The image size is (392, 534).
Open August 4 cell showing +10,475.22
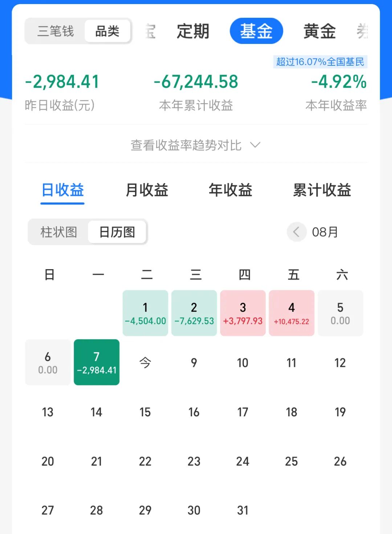tap(291, 313)
